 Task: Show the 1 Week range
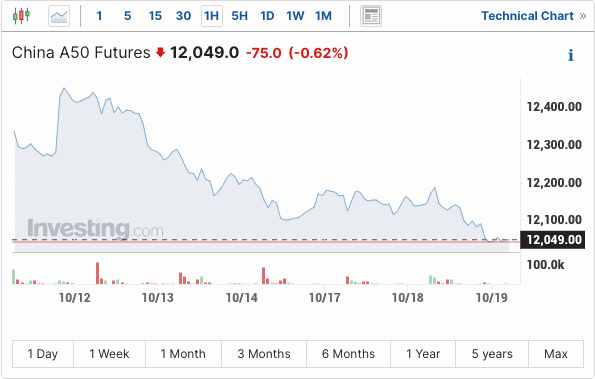[109, 354]
